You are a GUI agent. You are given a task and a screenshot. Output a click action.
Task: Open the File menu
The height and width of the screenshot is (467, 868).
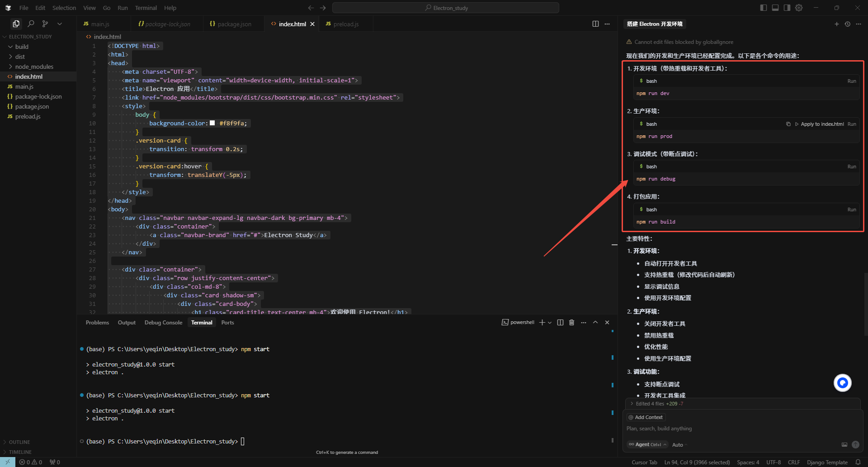[x=24, y=8]
